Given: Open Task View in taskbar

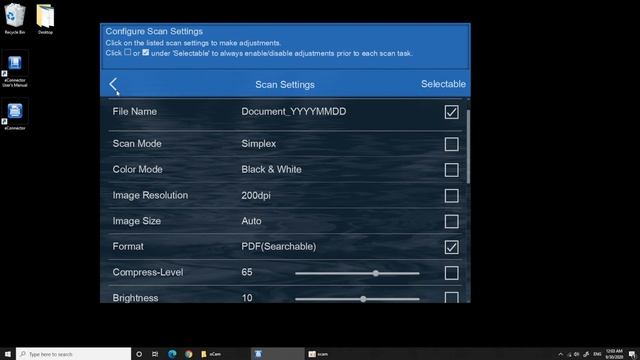Looking at the screenshot, I should (x=155, y=354).
